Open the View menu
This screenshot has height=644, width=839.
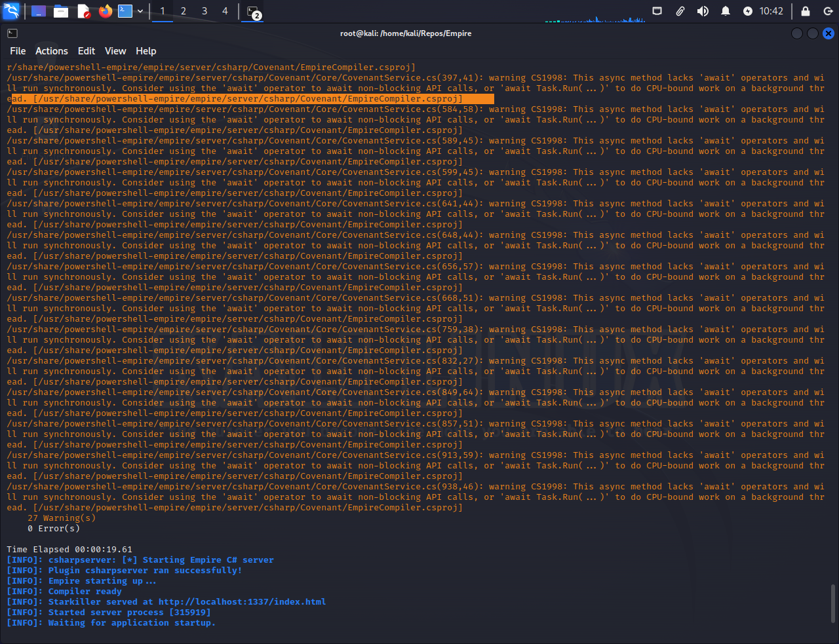115,51
